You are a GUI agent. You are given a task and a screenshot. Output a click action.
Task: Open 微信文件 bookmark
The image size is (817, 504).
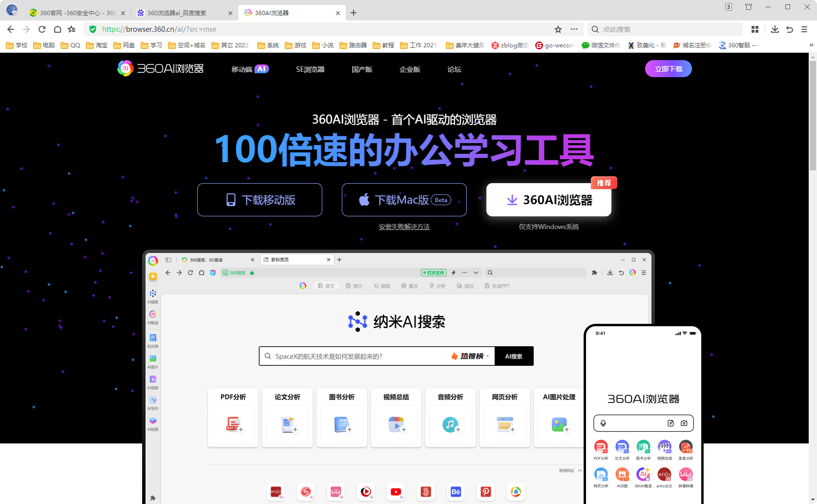point(601,45)
